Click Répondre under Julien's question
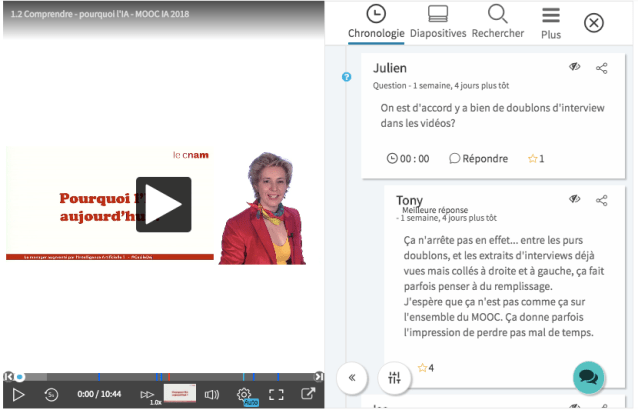 478,158
